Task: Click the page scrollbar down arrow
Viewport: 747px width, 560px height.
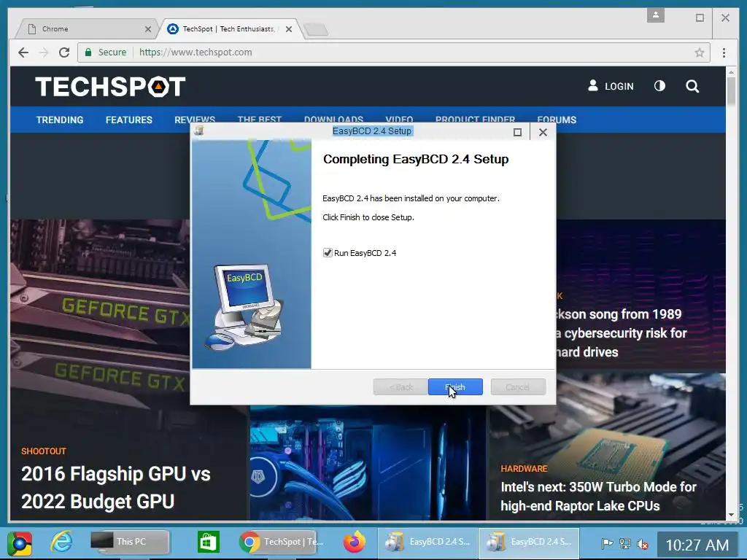Action: click(x=731, y=516)
